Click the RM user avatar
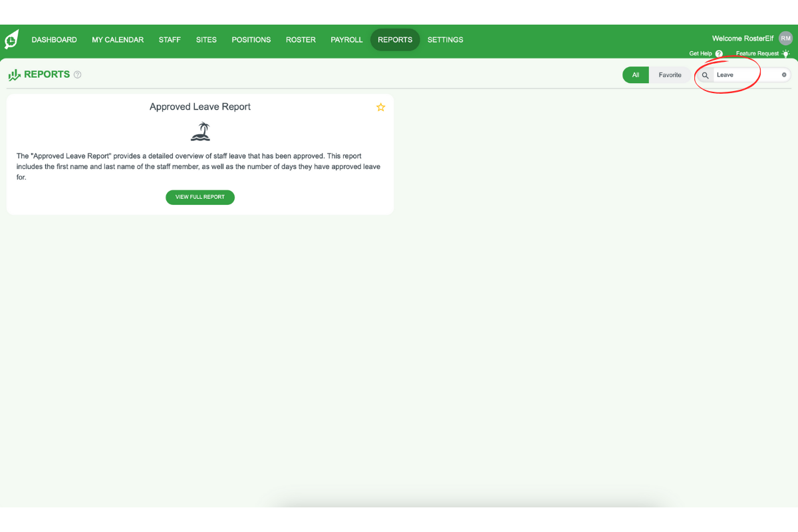The height and width of the screenshot is (532, 798). tap(786, 39)
